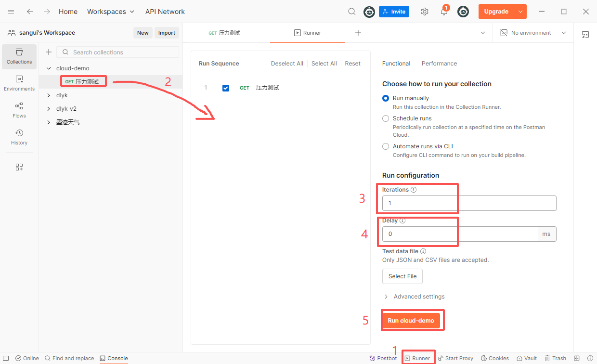Open the settings gear icon
The width and height of the screenshot is (597, 364).
point(425,12)
